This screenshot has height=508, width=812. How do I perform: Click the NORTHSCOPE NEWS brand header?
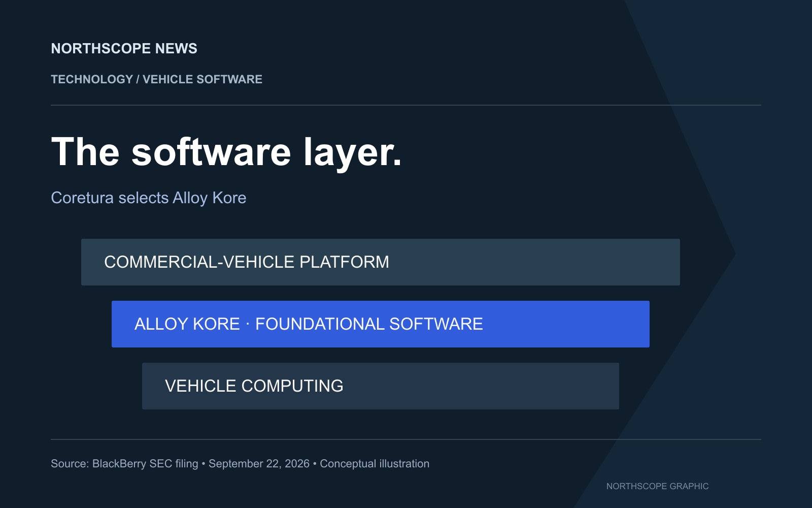(x=124, y=49)
